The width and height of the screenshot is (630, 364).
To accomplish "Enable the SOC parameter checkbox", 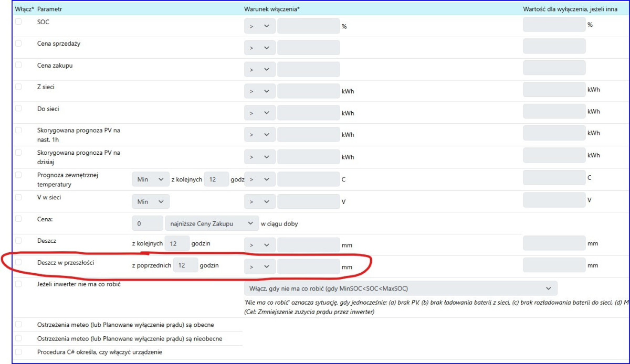I will point(19,22).
